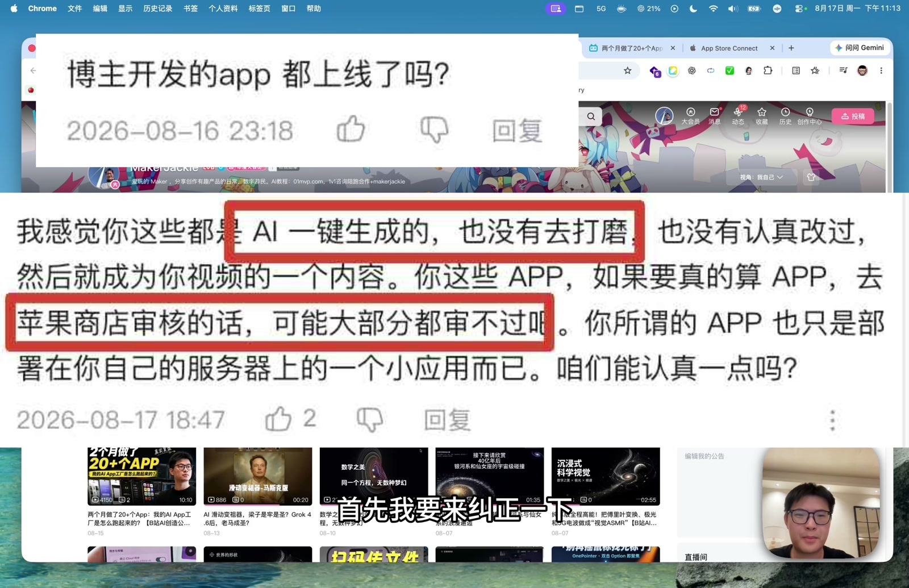Expand the 视角: 我自己 dropdown
The height and width of the screenshot is (588, 909).
[761, 177]
